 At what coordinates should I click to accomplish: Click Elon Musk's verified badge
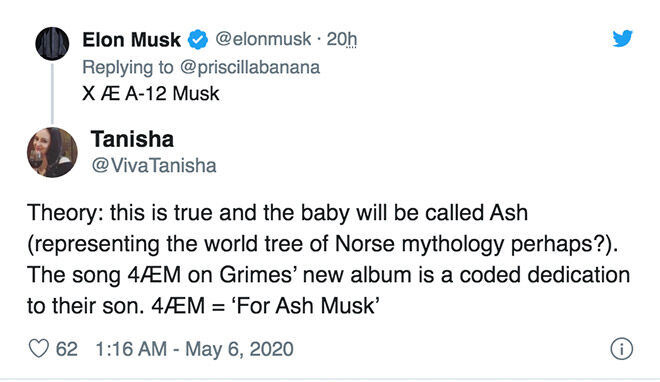point(197,40)
